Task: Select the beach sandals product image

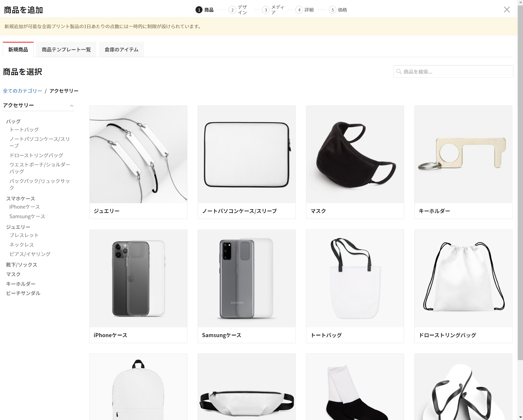Action: [464, 387]
